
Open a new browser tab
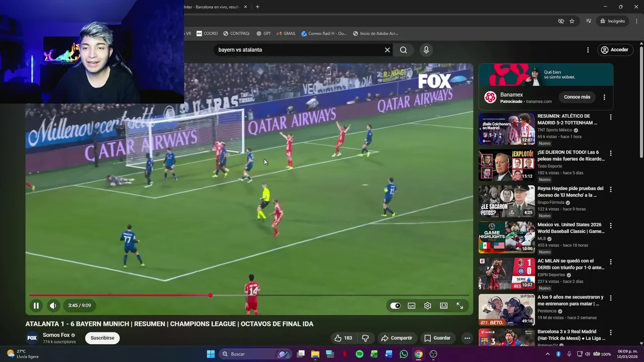tap(258, 7)
